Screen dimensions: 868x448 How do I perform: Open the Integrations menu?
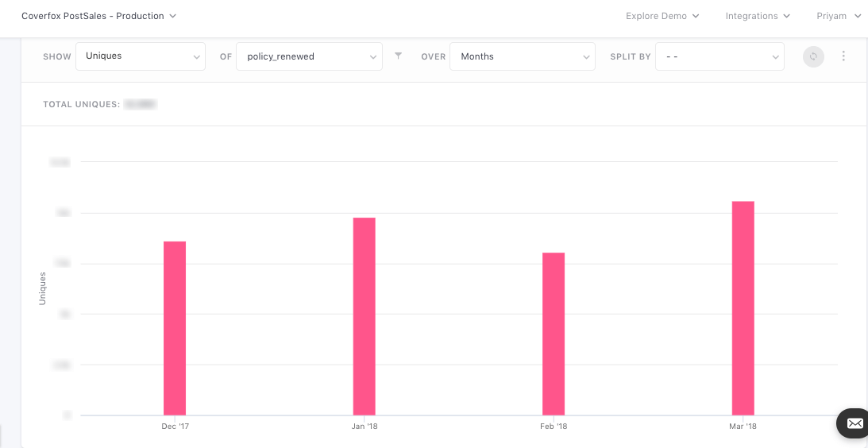click(x=757, y=16)
